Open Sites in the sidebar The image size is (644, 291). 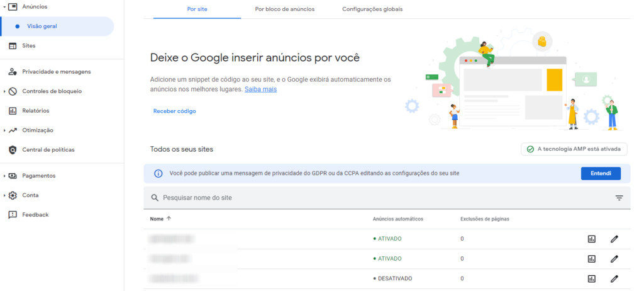[x=29, y=46]
